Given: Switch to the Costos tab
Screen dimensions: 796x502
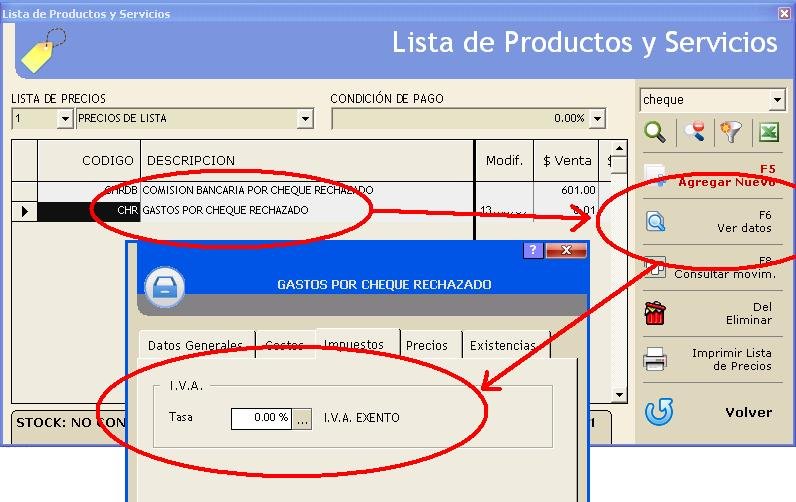Looking at the screenshot, I should point(284,345).
